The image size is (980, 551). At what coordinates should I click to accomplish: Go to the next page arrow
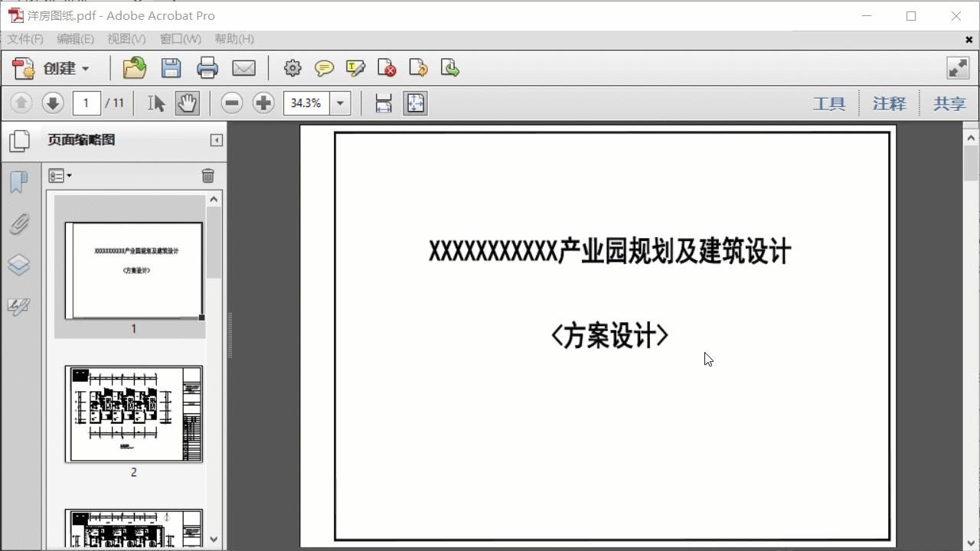pyautogui.click(x=52, y=103)
